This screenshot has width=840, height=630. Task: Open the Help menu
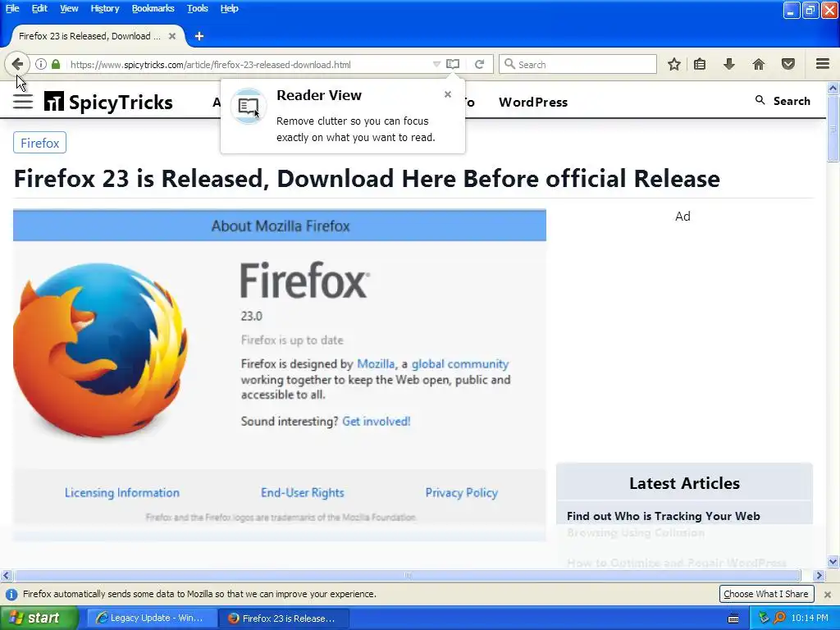point(230,8)
